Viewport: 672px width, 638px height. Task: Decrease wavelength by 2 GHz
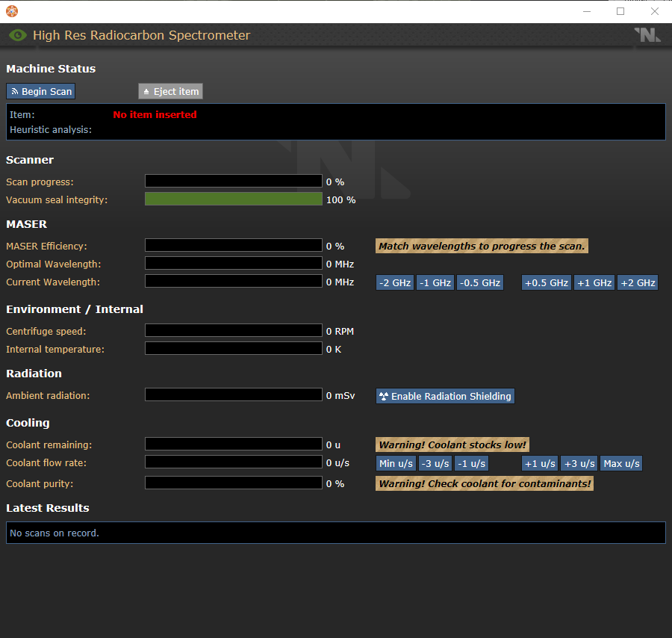click(395, 283)
